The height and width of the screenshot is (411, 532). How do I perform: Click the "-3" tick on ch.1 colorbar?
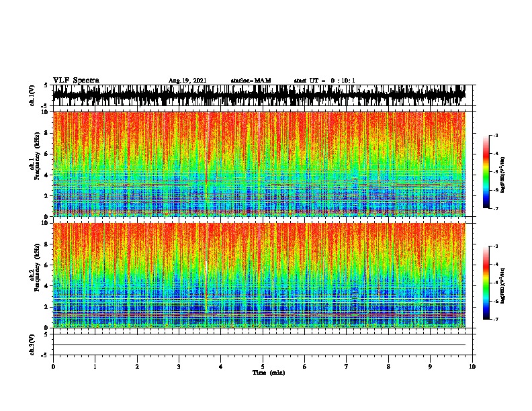click(496, 136)
